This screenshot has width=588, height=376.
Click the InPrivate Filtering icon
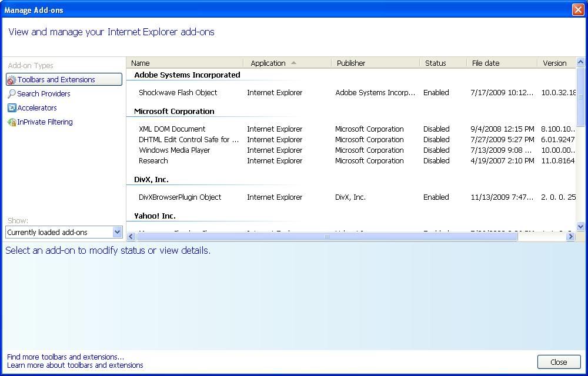(x=12, y=122)
